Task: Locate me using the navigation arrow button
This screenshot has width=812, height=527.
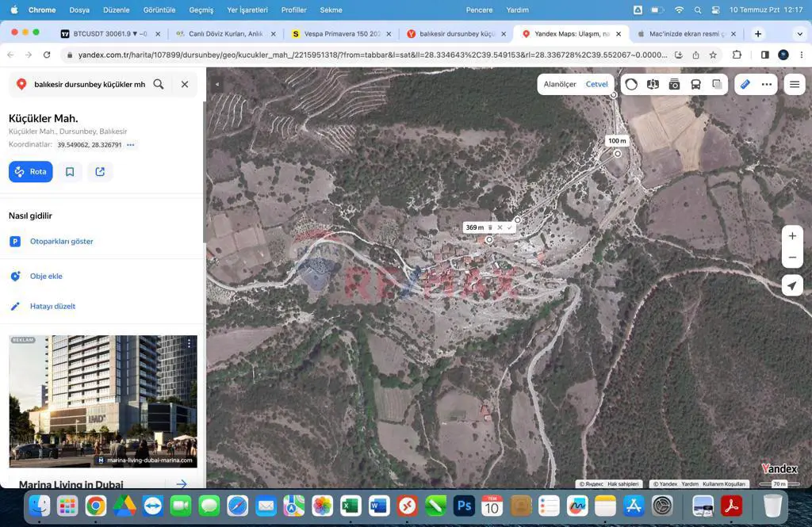Action: 792,285
